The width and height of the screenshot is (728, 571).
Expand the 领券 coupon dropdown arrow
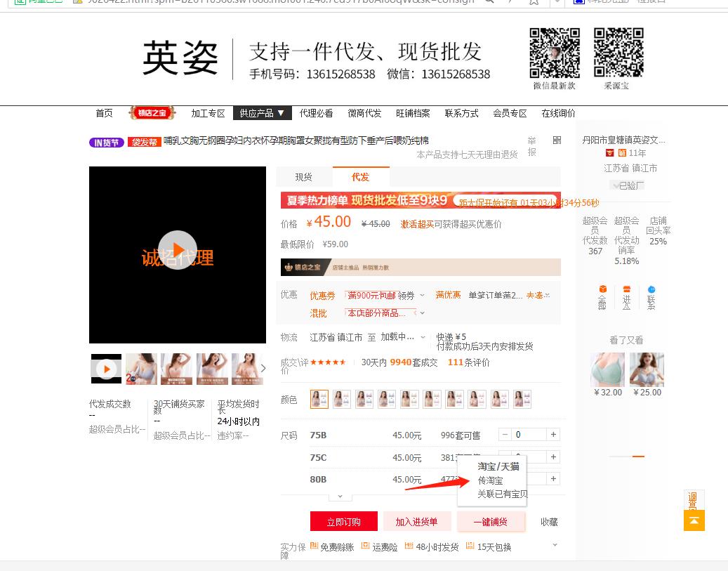(421, 296)
